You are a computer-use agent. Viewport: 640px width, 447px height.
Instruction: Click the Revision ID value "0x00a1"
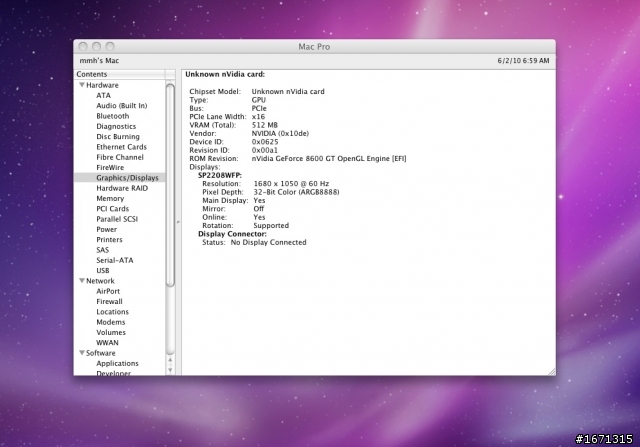pyautogui.click(x=264, y=150)
